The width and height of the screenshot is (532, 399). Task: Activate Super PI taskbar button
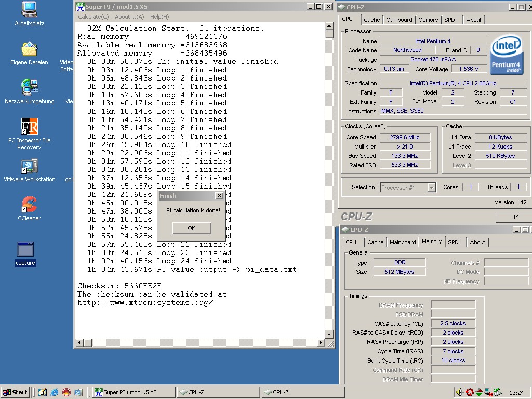point(133,393)
